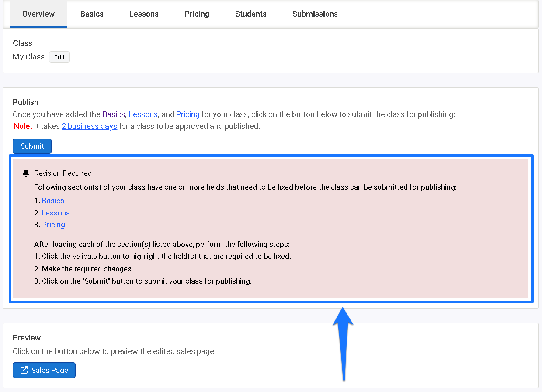Click the 'Publish' section heading
Screen dimensions: 542x392
click(25, 102)
